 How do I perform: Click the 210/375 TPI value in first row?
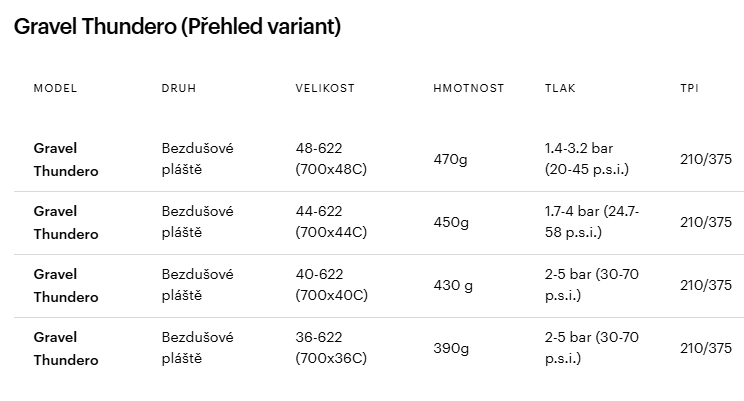[x=706, y=159]
